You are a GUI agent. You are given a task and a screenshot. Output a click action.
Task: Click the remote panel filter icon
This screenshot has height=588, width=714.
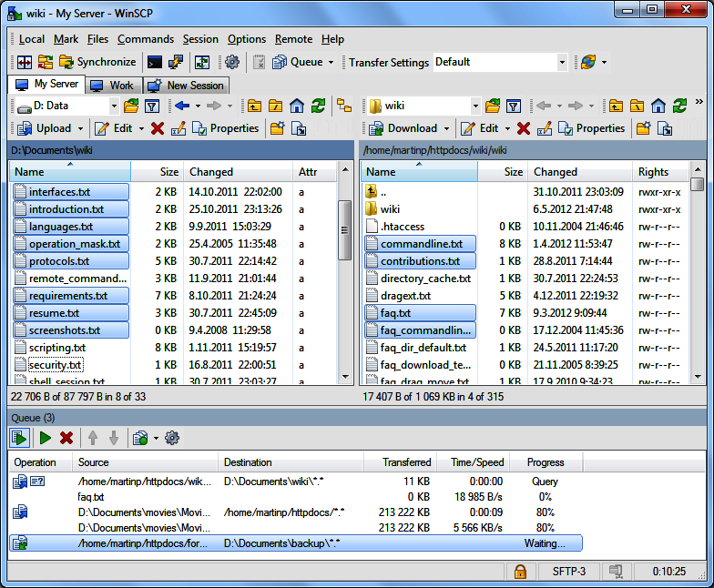point(514,106)
